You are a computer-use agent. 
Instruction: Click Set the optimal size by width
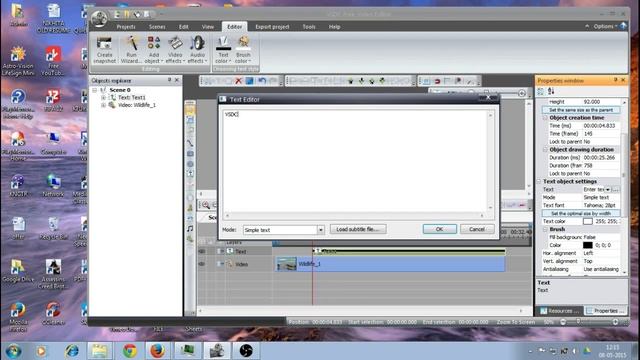[x=580, y=213]
